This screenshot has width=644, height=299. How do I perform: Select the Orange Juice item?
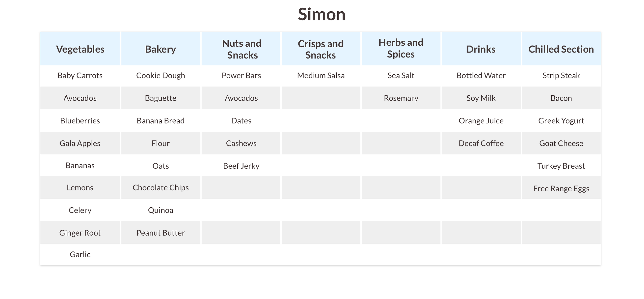point(481,121)
